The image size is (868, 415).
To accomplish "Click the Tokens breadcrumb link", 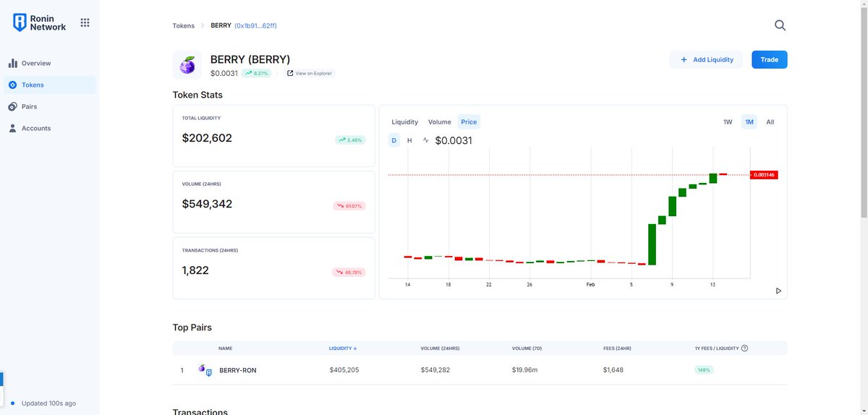I will (x=183, y=25).
